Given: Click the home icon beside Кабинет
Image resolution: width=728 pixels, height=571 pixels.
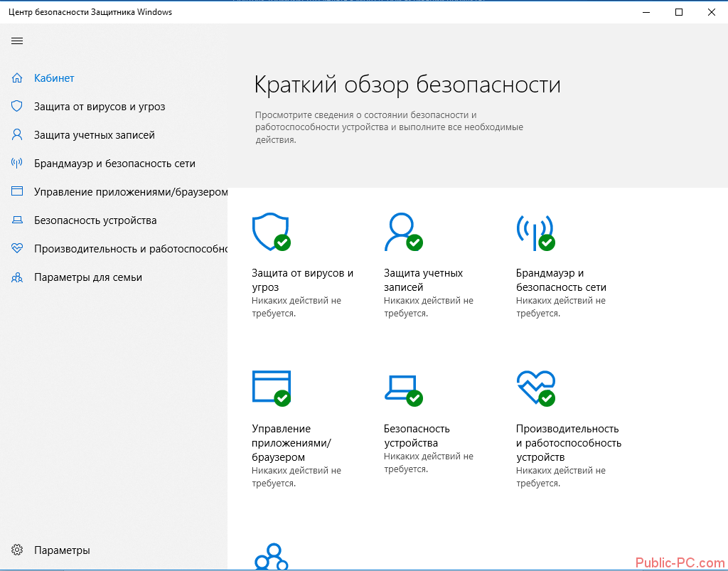Looking at the screenshot, I should point(17,78).
